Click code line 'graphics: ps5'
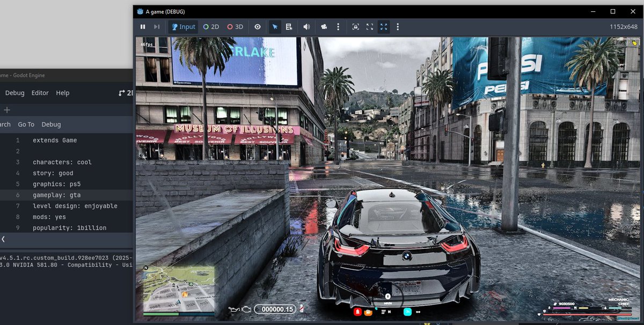 tap(57, 184)
